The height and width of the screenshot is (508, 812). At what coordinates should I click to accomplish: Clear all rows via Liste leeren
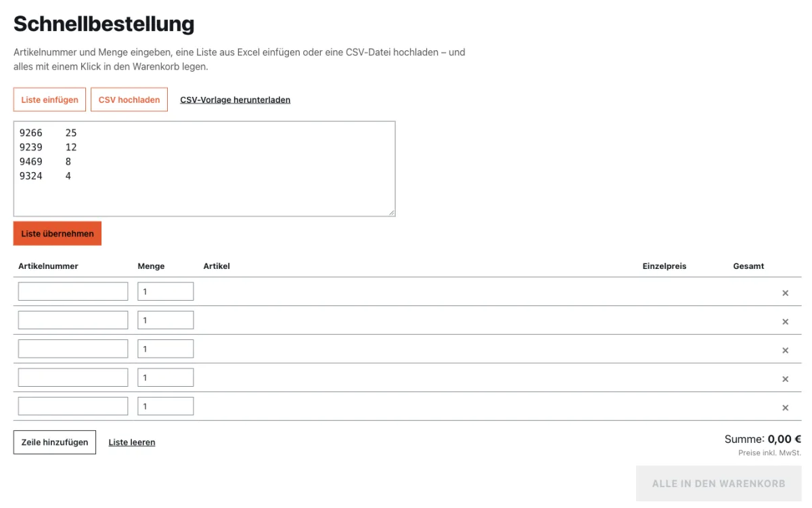click(x=132, y=442)
